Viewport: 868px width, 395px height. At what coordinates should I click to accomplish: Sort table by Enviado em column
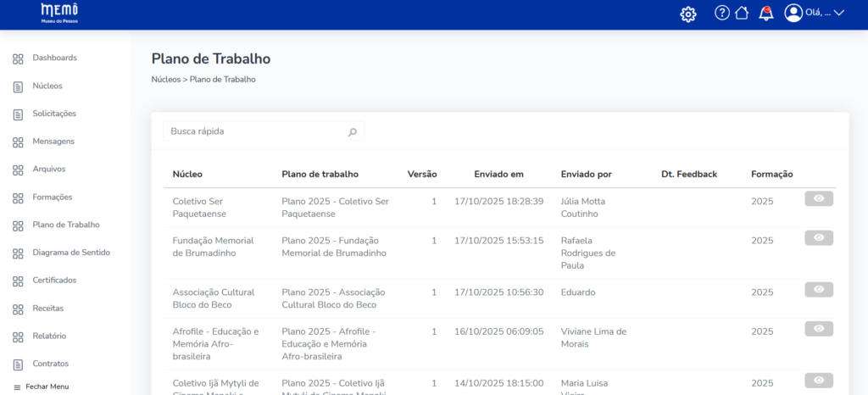point(498,175)
